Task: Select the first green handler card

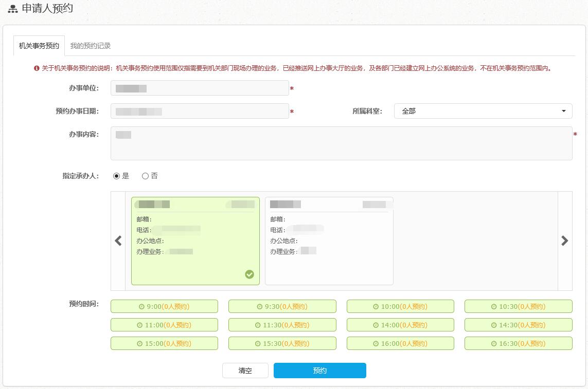Action: 195,241
